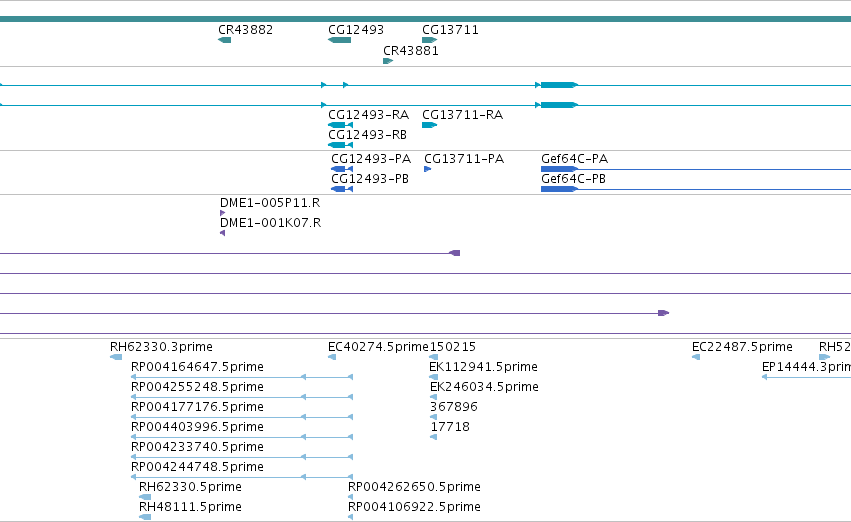The image size is (851, 522).
Task: Click the EK246034.5prime label
Action: pyautogui.click(x=484, y=386)
